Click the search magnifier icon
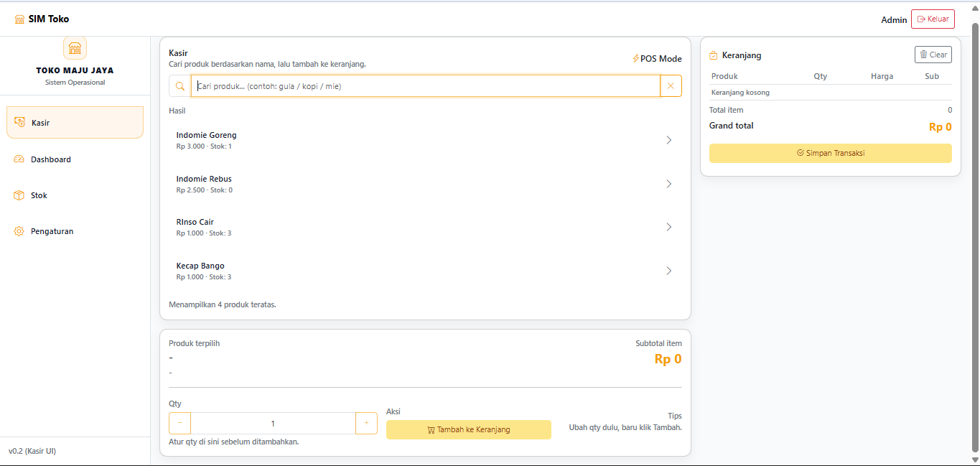Screen dimensions: 980x466 (x=179, y=86)
